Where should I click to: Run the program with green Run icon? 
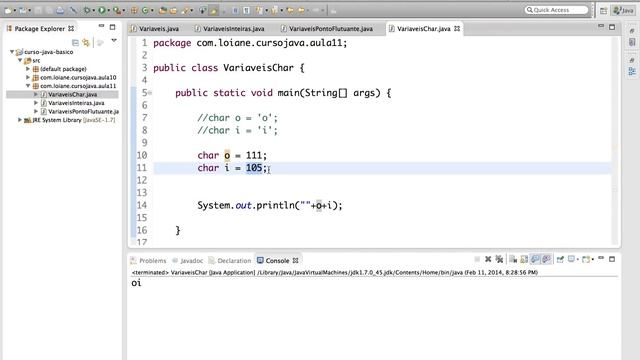point(102,10)
